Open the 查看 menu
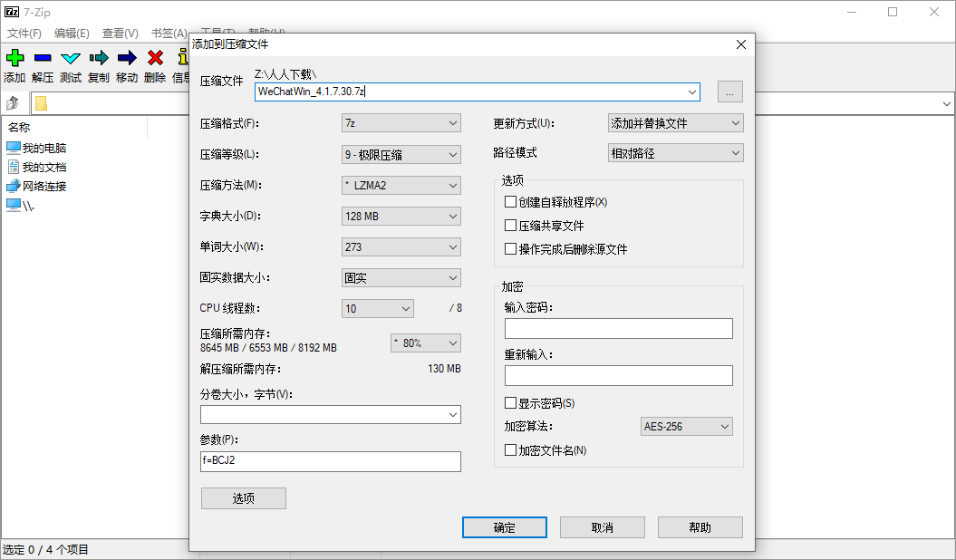 (x=119, y=33)
